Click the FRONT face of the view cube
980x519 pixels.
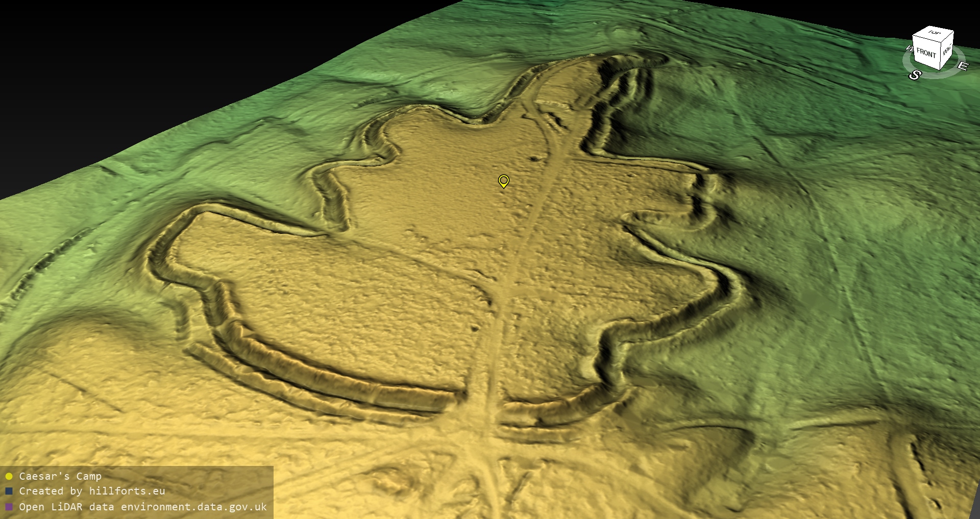(925, 53)
